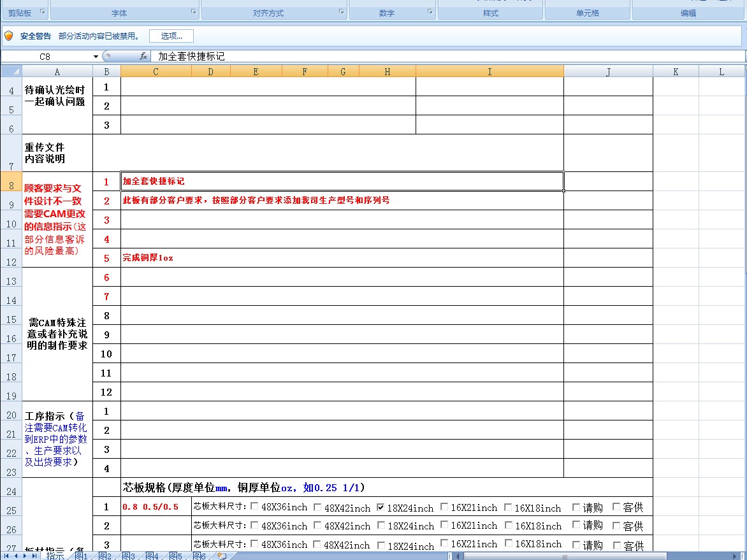Select column L header

click(x=722, y=71)
